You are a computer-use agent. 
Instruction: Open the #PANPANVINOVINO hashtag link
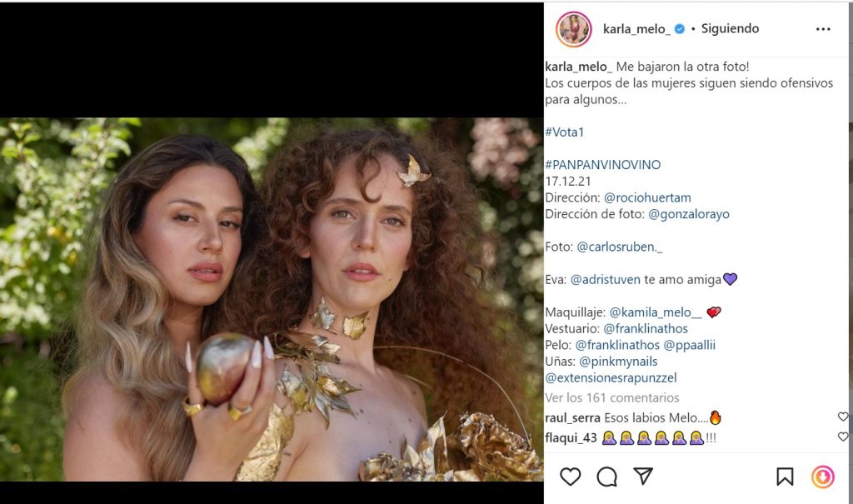point(602,165)
